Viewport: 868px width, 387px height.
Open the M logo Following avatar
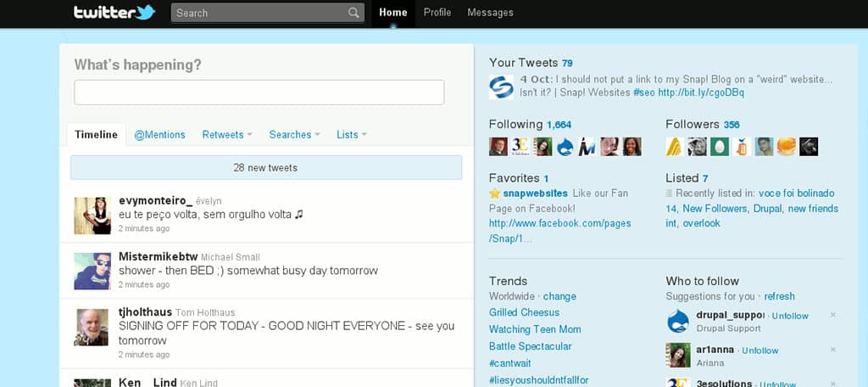[587, 146]
